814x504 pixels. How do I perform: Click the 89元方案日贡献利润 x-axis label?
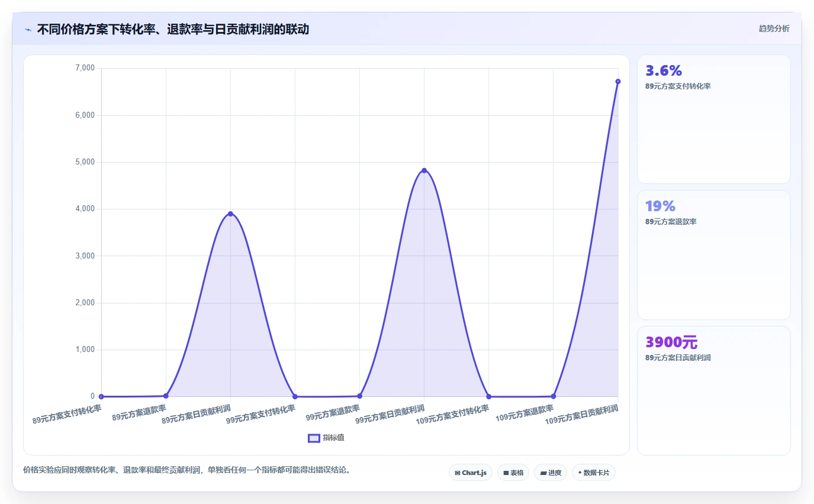click(x=197, y=414)
